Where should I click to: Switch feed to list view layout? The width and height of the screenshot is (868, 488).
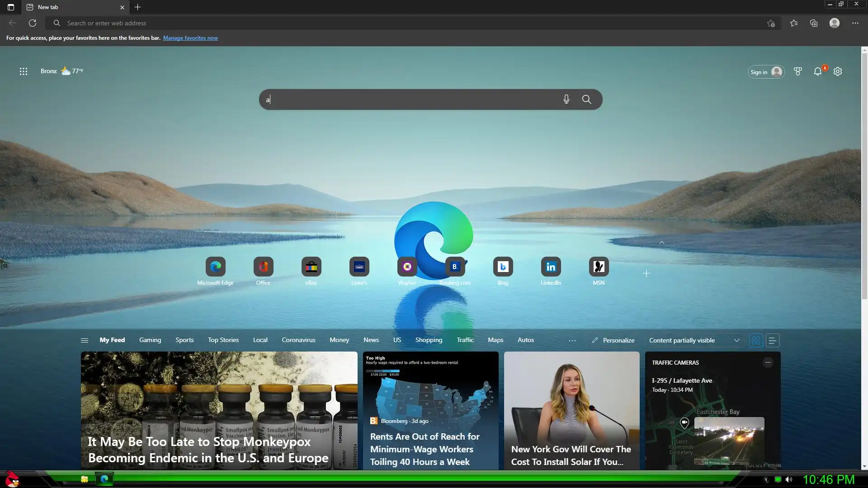coord(773,340)
